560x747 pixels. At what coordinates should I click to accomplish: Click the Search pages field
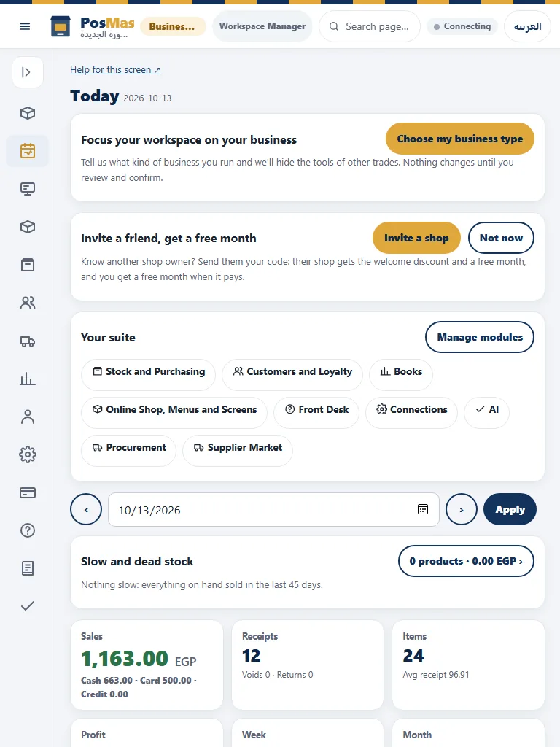point(370,26)
